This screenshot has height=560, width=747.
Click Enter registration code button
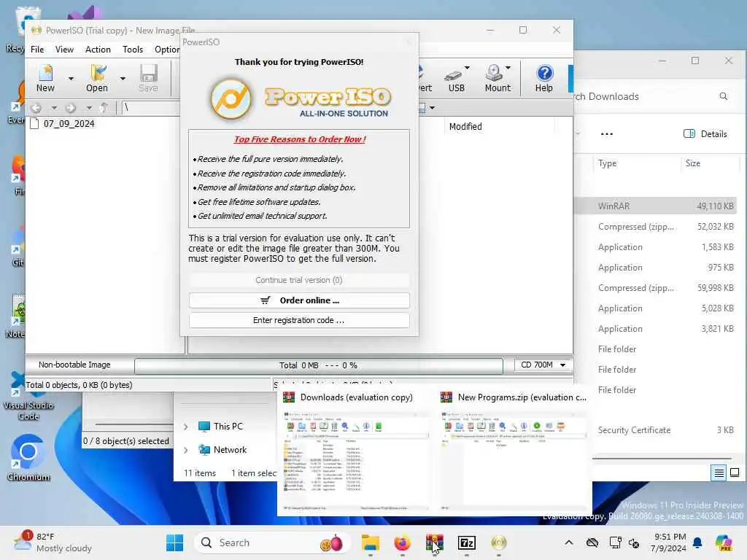click(x=299, y=321)
